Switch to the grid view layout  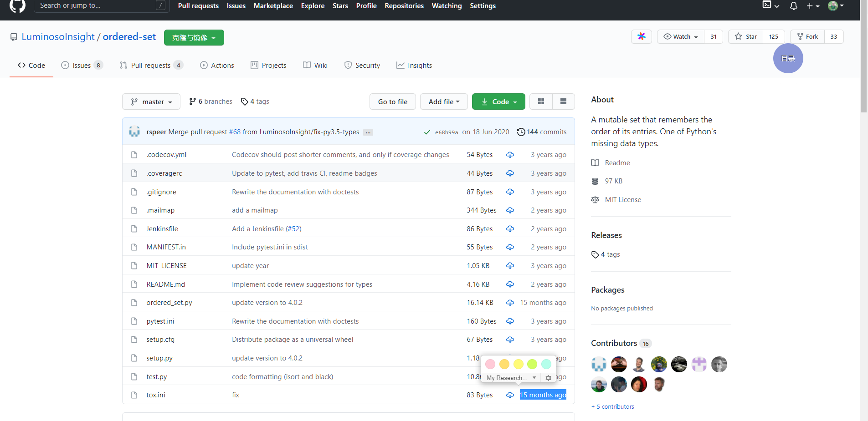[541, 101]
